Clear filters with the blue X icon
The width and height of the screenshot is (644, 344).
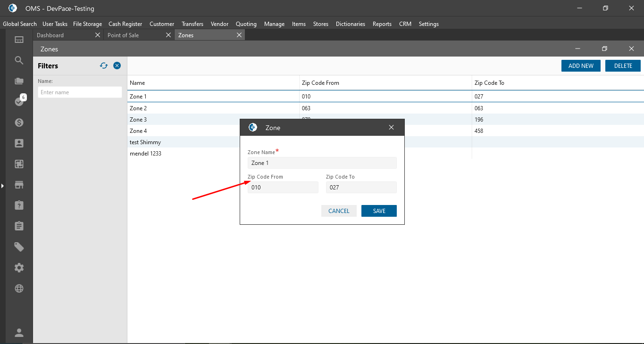coord(117,66)
